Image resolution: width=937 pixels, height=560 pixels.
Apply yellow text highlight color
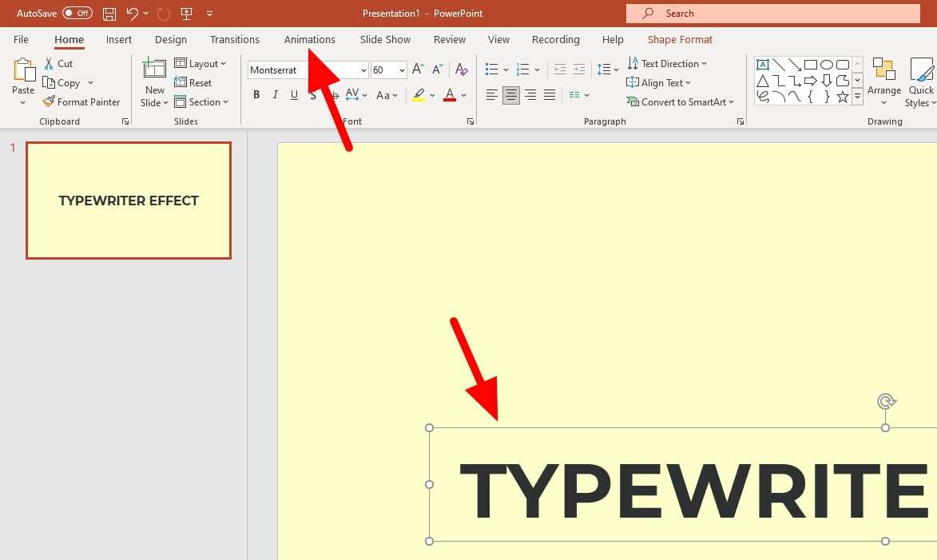(419, 94)
